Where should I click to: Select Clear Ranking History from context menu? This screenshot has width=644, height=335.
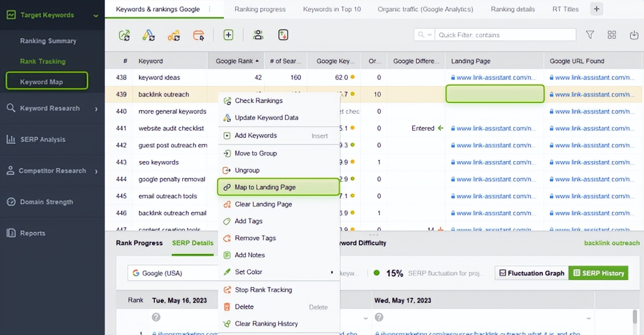pos(266,323)
